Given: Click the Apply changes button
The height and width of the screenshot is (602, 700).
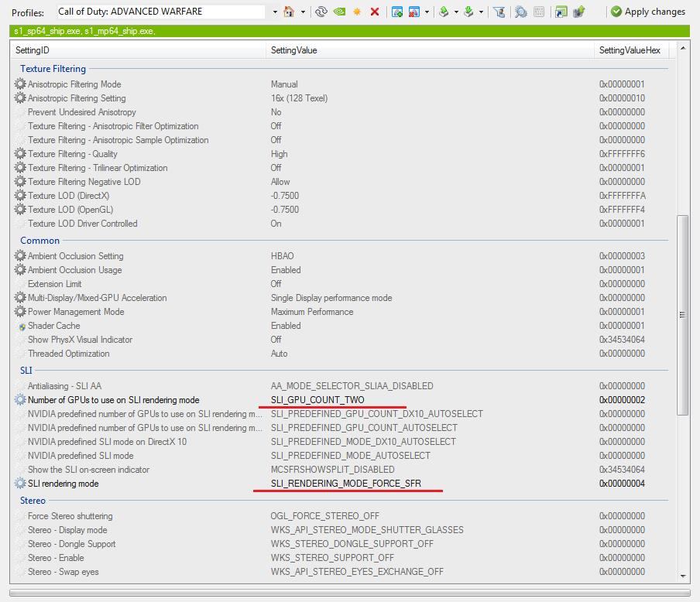Looking at the screenshot, I should pos(648,12).
